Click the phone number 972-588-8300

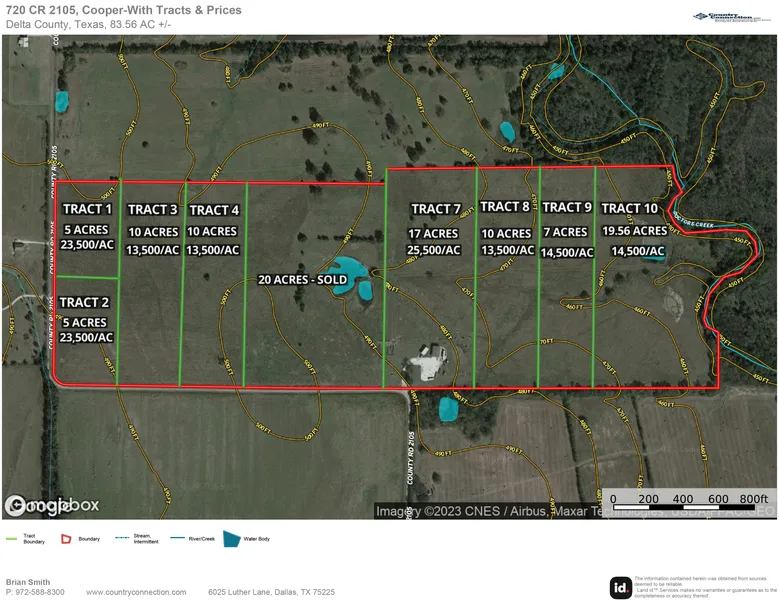click(40, 592)
